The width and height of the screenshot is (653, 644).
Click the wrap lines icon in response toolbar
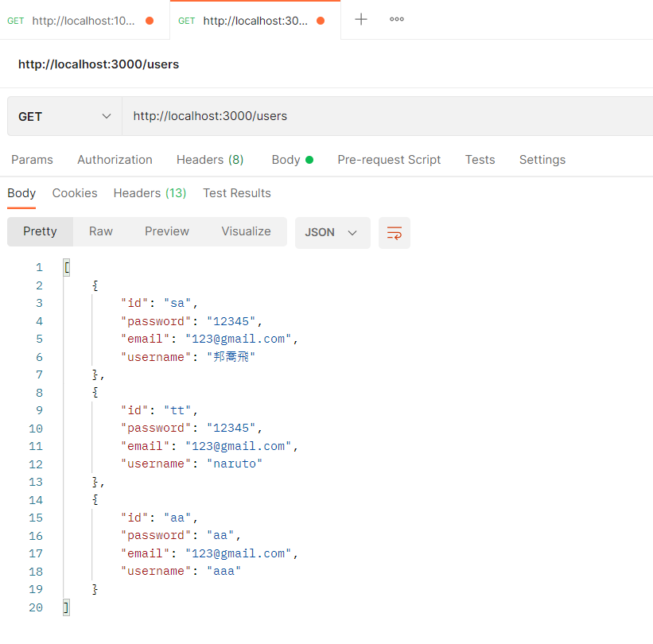(395, 232)
